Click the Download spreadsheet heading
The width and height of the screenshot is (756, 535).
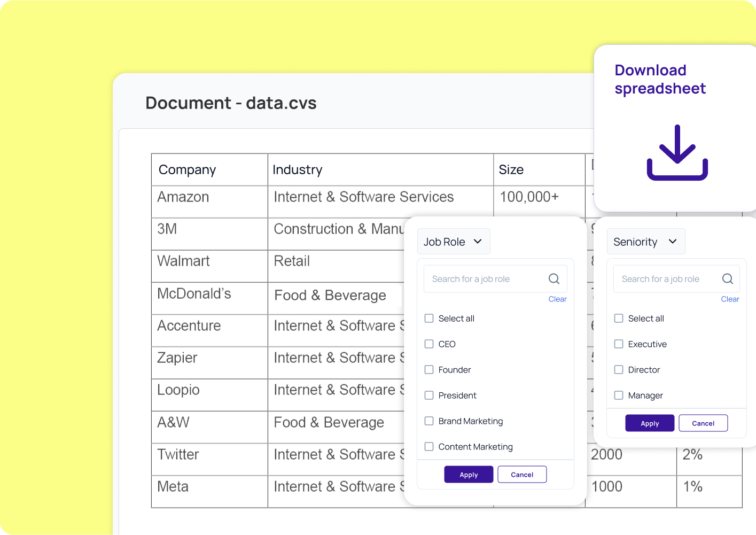tap(660, 79)
